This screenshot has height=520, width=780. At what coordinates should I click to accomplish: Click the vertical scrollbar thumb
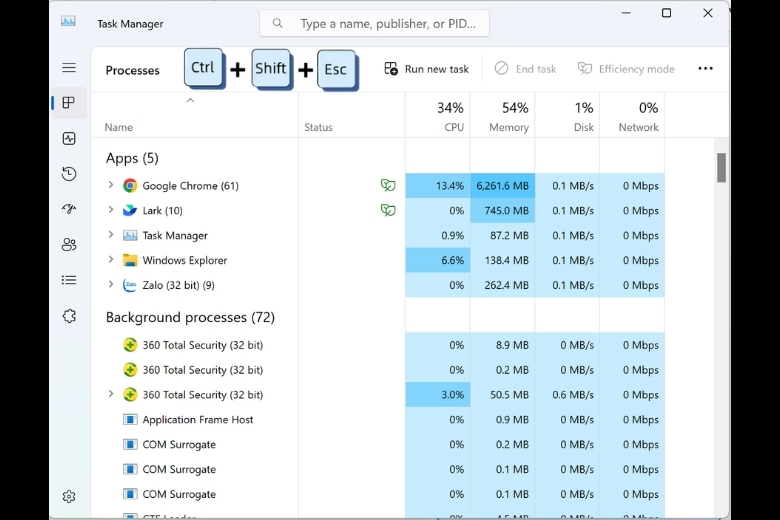pyautogui.click(x=721, y=168)
